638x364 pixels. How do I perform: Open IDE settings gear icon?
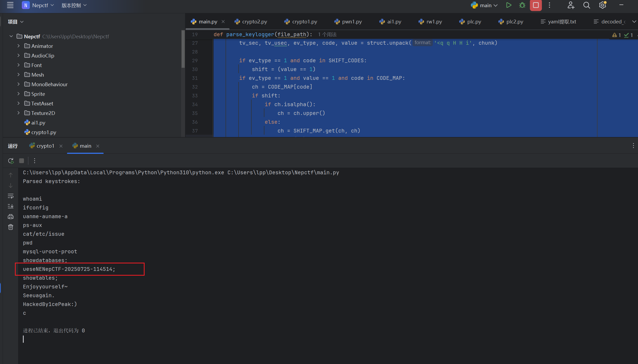(603, 5)
